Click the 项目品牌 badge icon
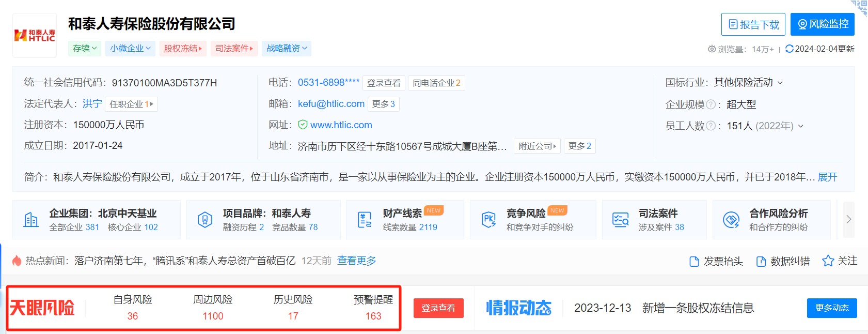868x334 pixels. point(205,220)
